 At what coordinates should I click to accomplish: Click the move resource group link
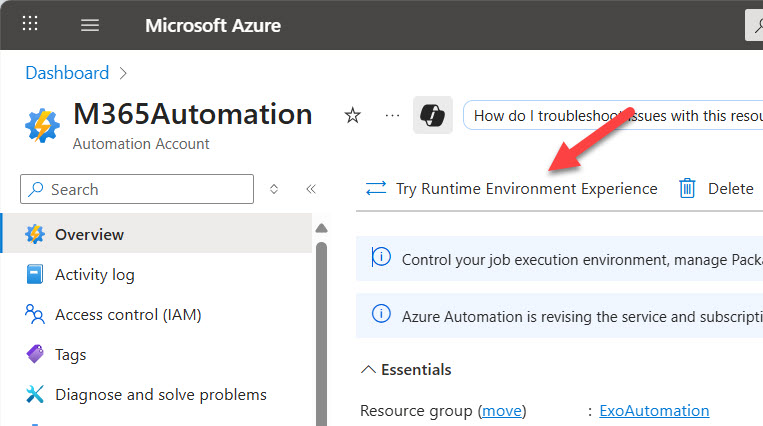[502, 411]
